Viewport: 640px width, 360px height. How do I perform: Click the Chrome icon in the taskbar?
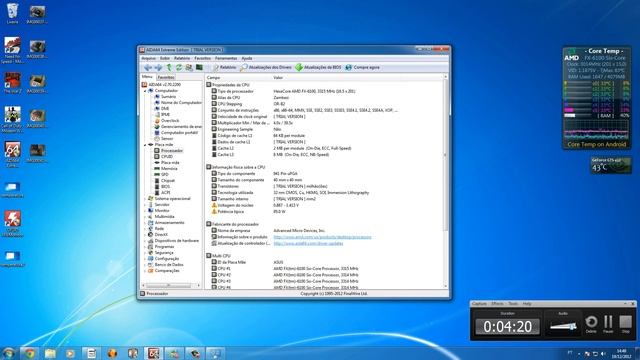29,353
